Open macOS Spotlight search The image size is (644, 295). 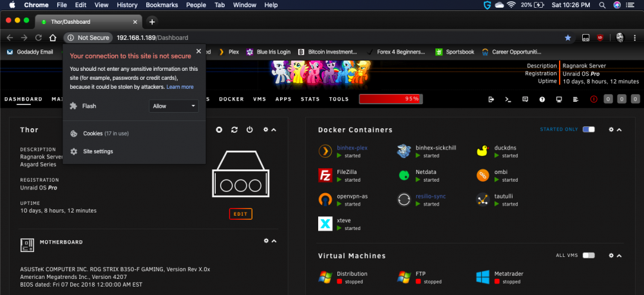(602, 5)
